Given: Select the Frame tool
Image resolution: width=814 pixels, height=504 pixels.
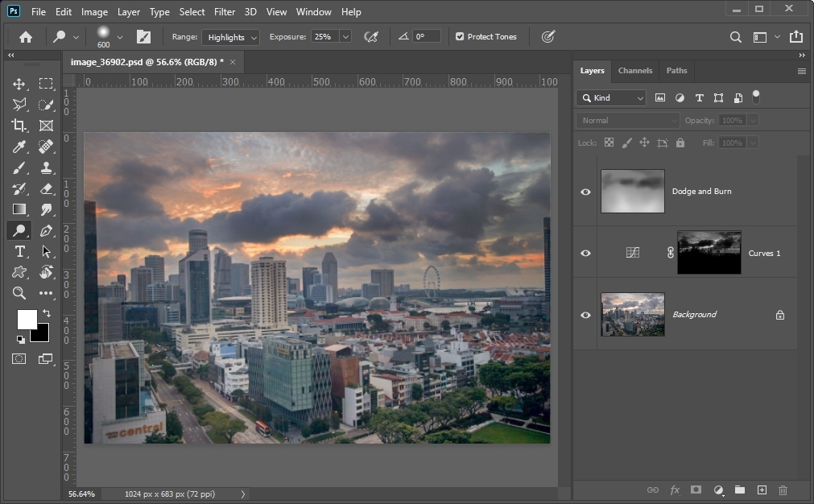Looking at the screenshot, I should [x=46, y=125].
